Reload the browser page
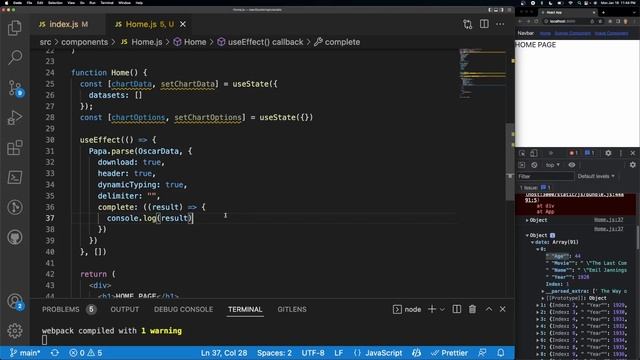This screenshot has width=640, height=360. tap(536, 21)
